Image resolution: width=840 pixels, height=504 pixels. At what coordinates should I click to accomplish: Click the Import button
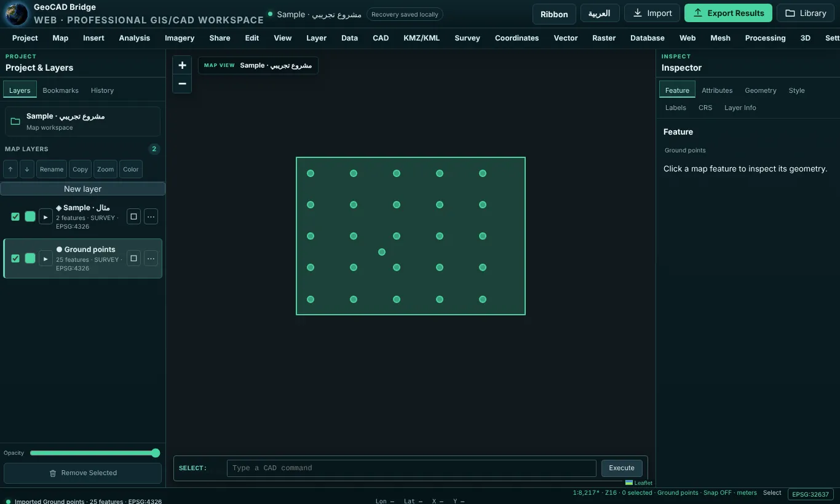652,13
